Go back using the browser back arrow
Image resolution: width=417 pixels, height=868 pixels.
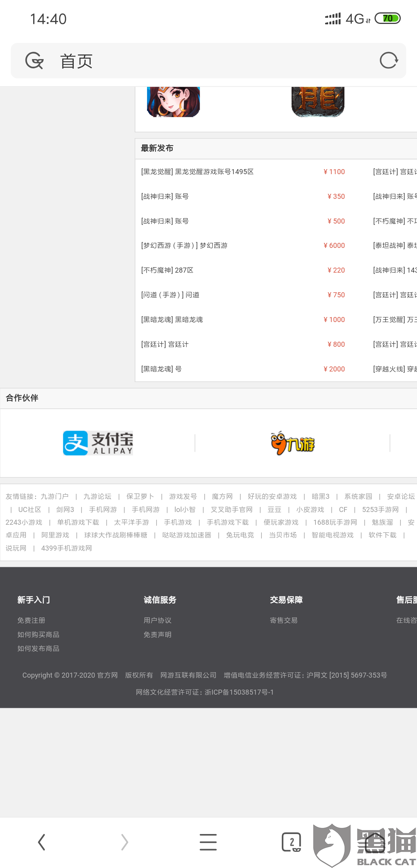(42, 842)
